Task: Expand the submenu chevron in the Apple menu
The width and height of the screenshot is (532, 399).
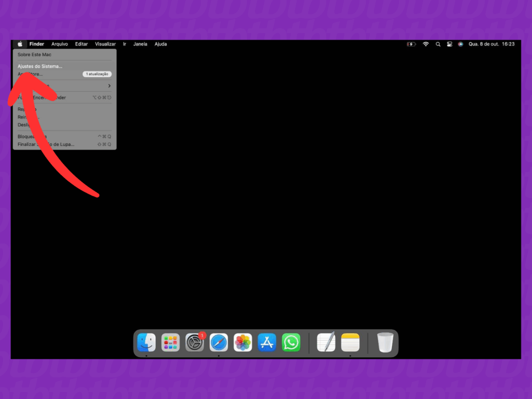Action: point(109,86)
